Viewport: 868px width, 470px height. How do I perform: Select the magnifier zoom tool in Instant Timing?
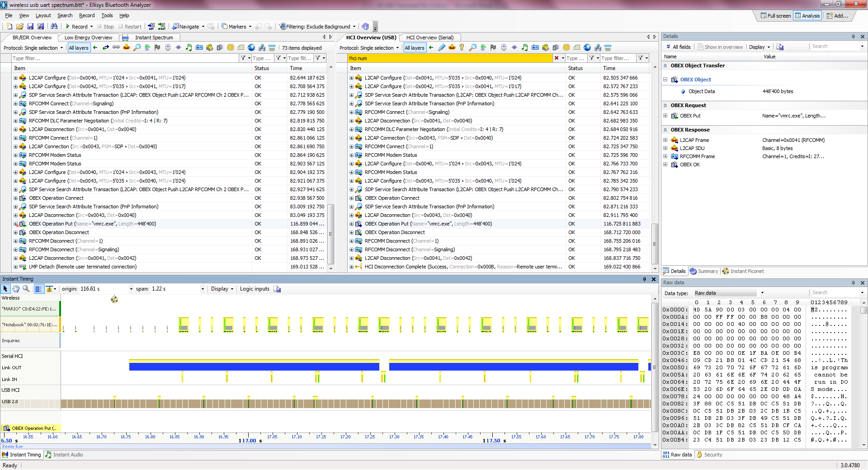click(26, 289)
